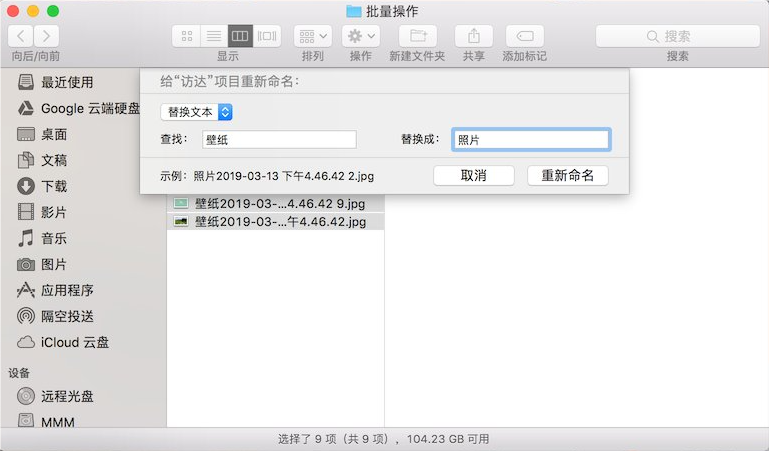
Task: Click the status bar text 选择了 9 项
Action: pos(307,439)
